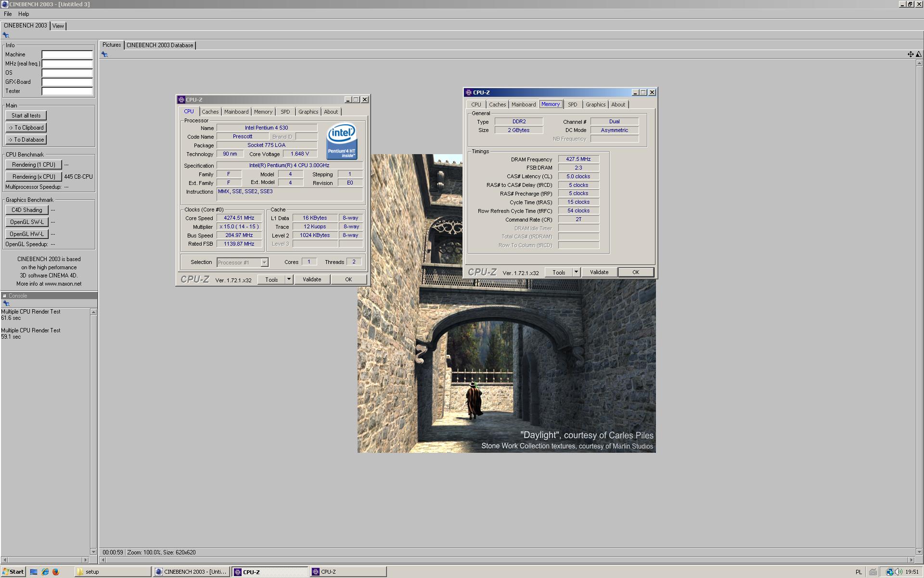Select the Pictures tab
924x578 pixels.
coord(112,45)
